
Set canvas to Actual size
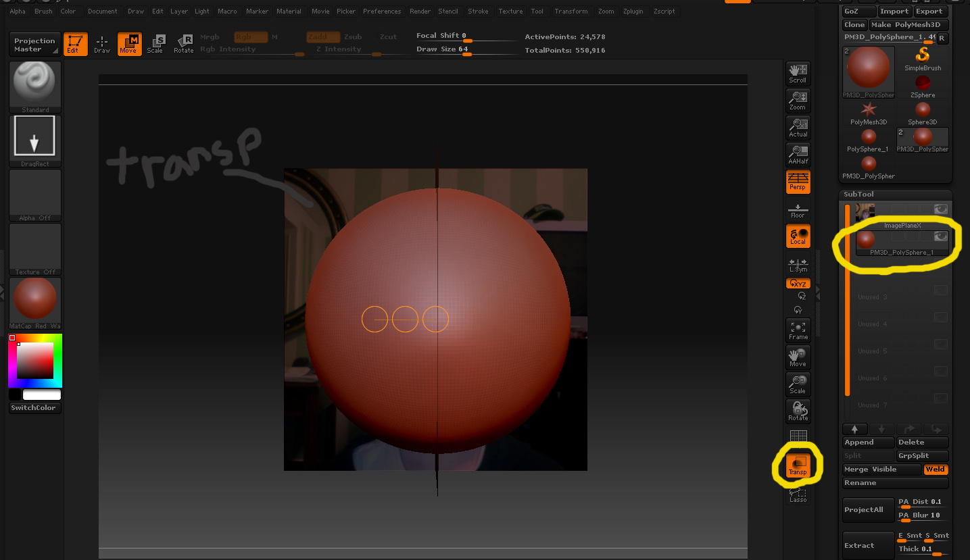click(798, 128)
